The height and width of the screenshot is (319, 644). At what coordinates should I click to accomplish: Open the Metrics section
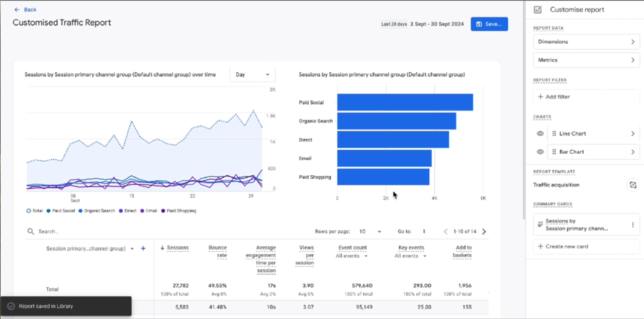[586, 60]
